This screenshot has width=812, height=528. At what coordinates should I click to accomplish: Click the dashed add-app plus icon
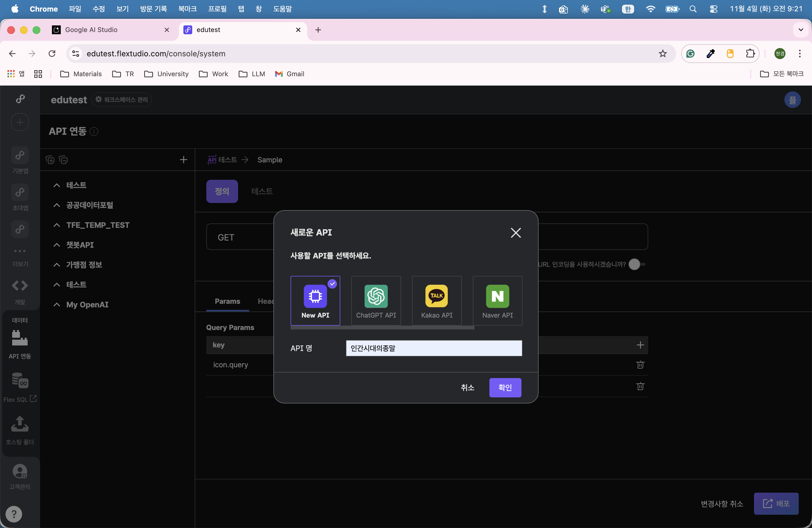click(20, 122)
